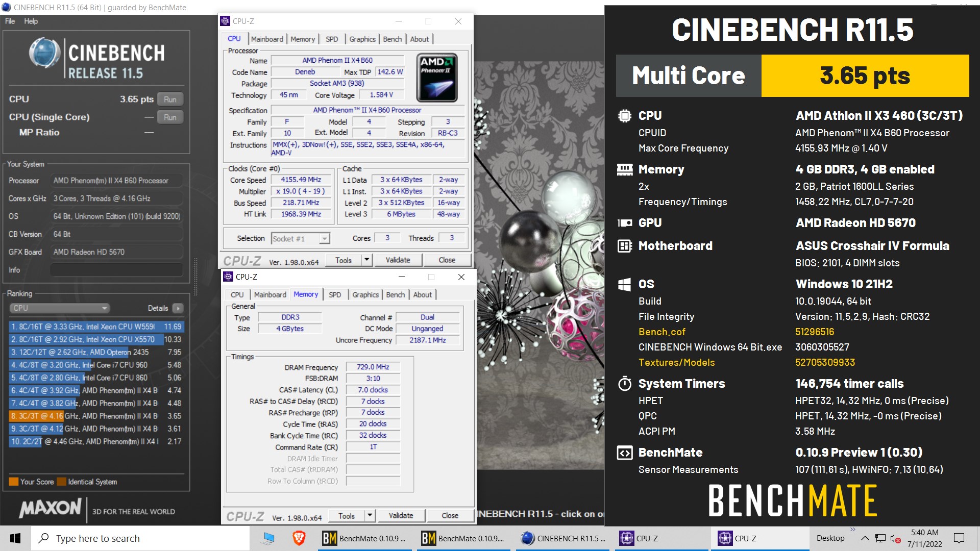Activate CINEBENCH R11.5 taskbar item
The image size is (980, 551).
pos(562,538)
